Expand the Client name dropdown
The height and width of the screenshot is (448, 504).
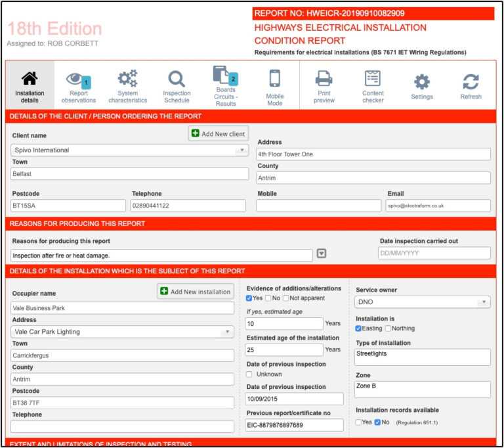coord(242,150)
